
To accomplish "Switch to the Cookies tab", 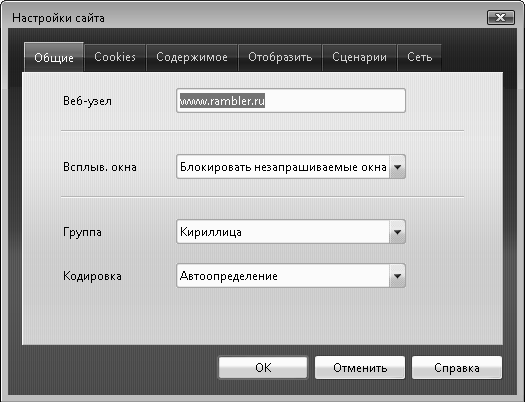I will 115,57.
